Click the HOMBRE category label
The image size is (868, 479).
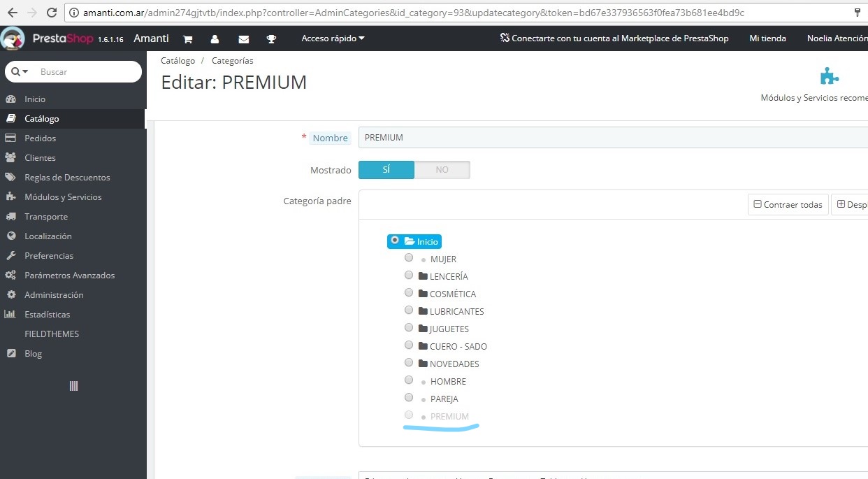[x=448, y=382]
